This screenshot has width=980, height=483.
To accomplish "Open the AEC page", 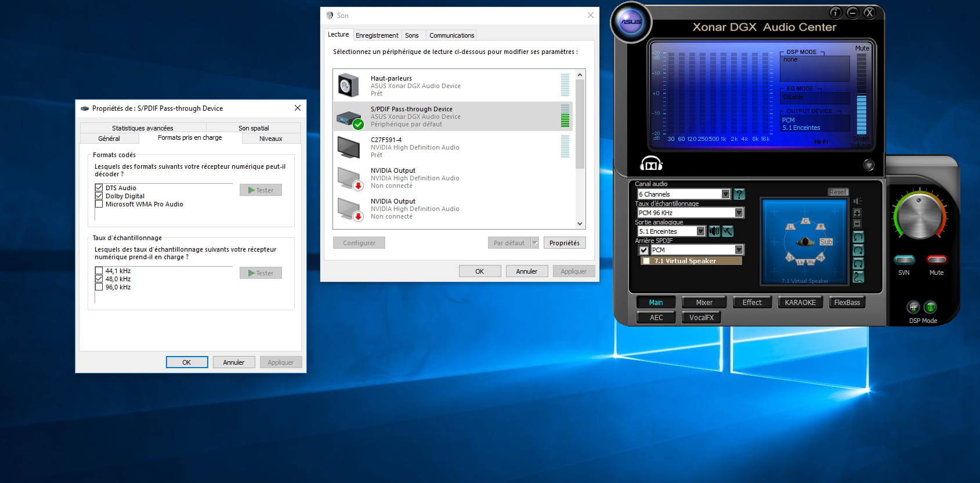I will 656,318.
